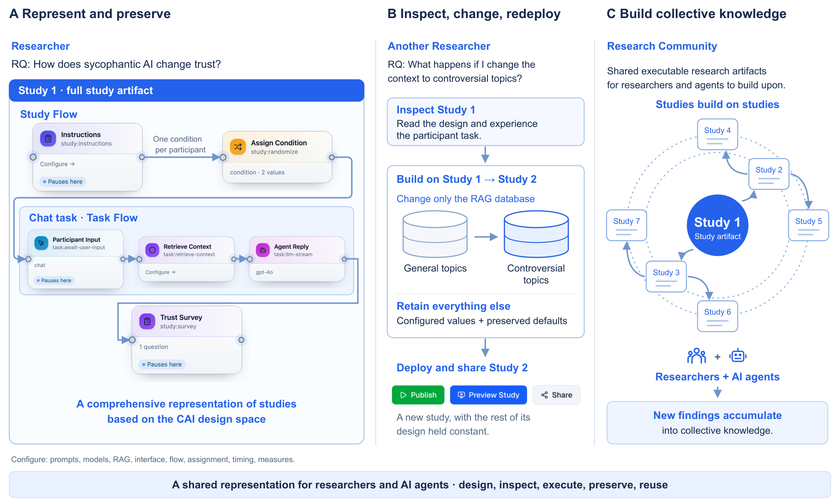840x504 pixels.
Task: Click the Participant Input cursor icon
Action: (x=41, y=243)
